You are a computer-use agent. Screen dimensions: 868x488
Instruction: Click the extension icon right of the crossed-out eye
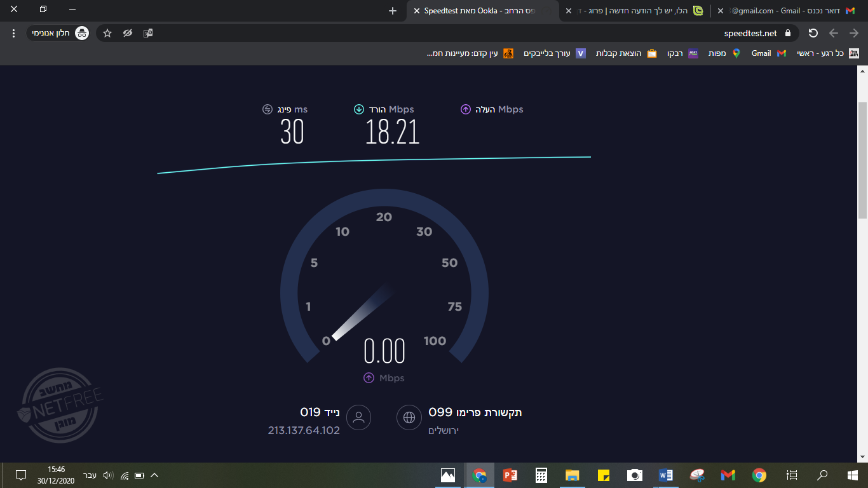click(x=148, y=33)
